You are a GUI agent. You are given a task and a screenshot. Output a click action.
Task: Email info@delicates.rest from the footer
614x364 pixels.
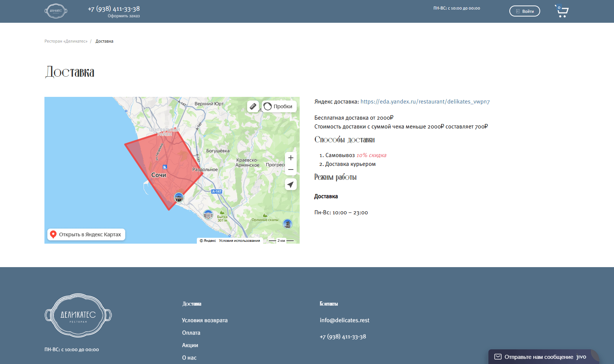click(344, 320)
